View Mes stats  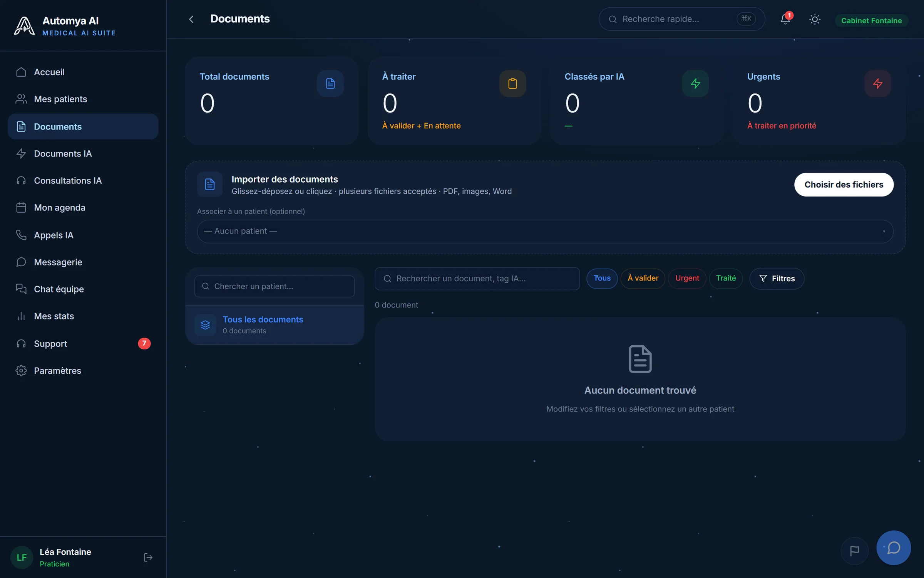pyautogui.click(x=83, y=316)
